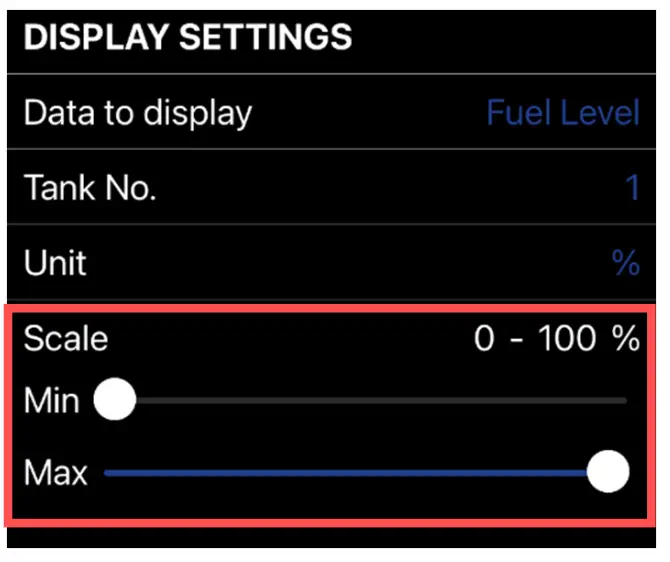The image size is (670, 562).
Task: Change the Tank No. value 1
Action: (x=631, y=187)
